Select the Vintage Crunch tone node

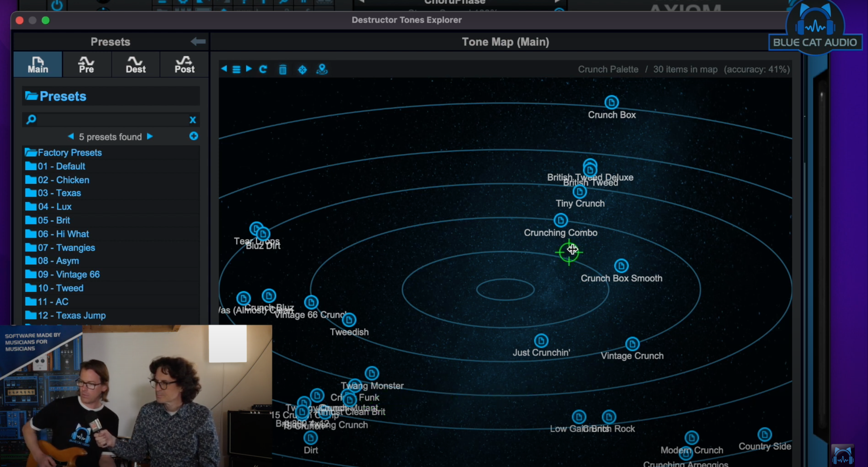(632, 344)
